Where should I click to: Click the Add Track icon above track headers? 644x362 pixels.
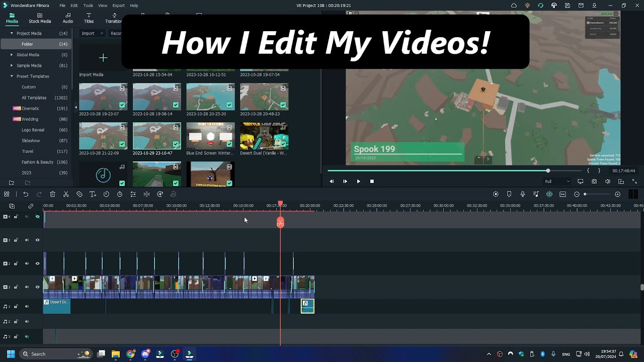pyautogui.click(x=12, y=206)
